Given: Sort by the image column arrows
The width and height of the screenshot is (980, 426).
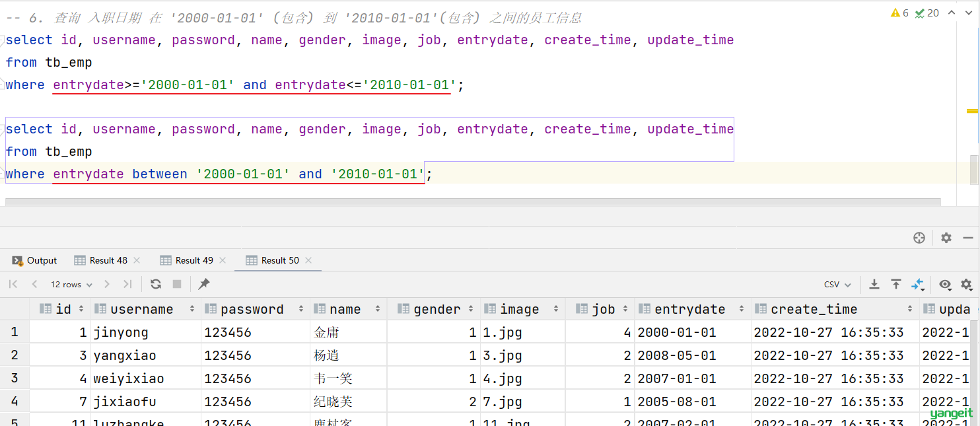Looking at the screenshot, I should [556, 309].
